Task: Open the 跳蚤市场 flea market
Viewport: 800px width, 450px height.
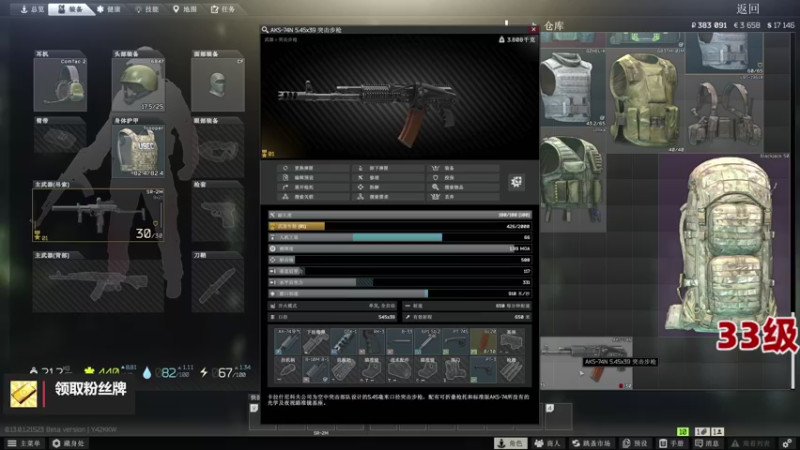Action: coord(591,443)
